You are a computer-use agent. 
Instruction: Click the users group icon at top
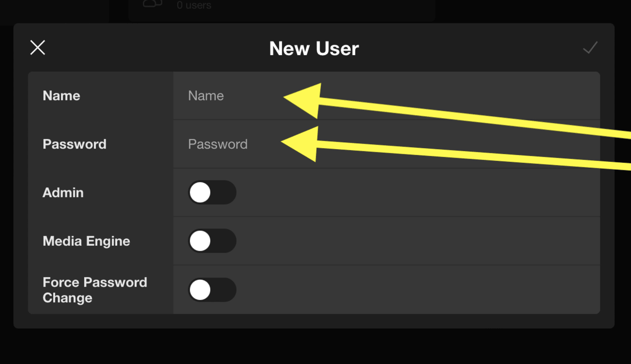[152, 4]
